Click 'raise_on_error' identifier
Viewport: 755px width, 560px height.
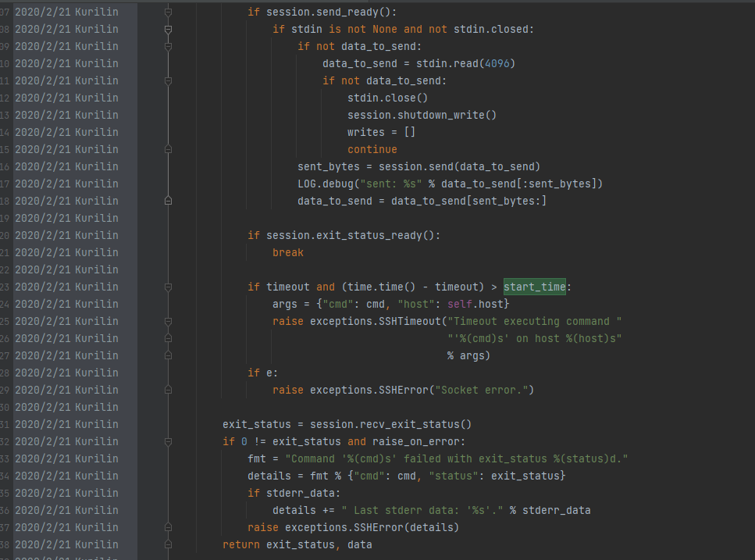click(x=416, y=441)
